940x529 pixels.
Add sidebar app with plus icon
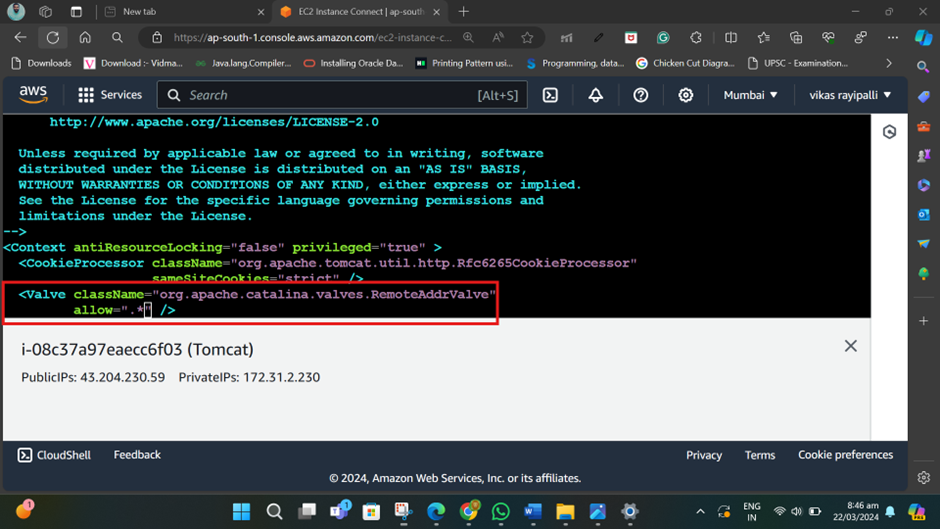tap(923, 321)
